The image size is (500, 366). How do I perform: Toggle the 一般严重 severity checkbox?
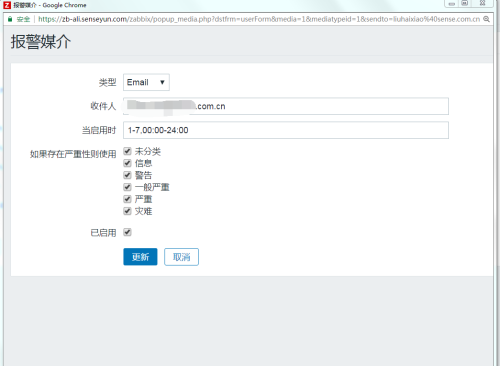[127, 187]
